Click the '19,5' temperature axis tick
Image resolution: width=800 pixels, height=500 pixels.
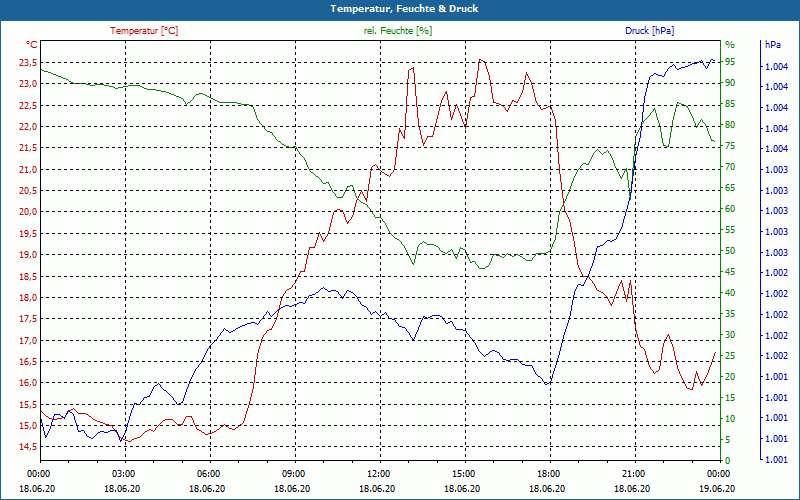pos(29,234)
